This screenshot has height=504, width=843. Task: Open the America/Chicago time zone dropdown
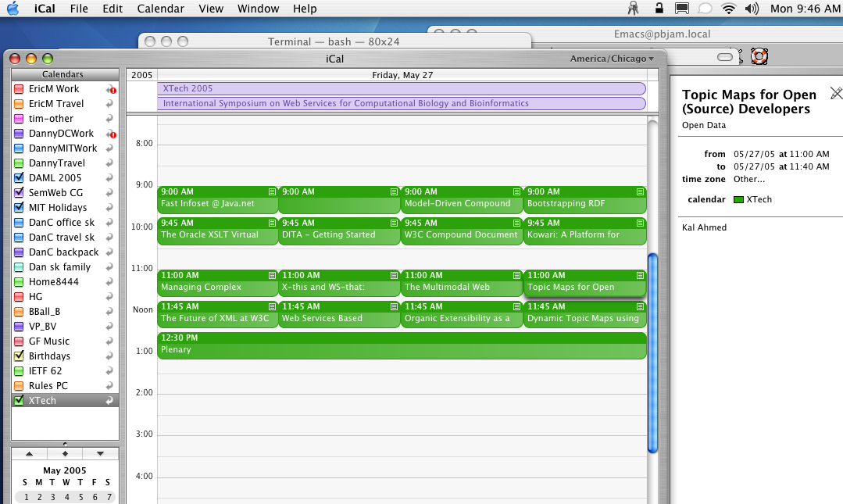[x=612, y=59]
